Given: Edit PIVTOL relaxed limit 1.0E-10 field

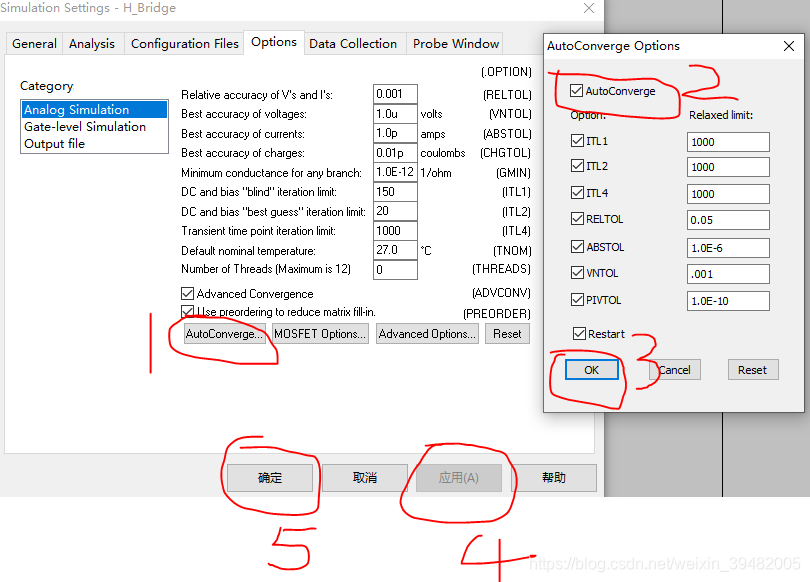Looking at the screenshot, I should pos(728,301).
